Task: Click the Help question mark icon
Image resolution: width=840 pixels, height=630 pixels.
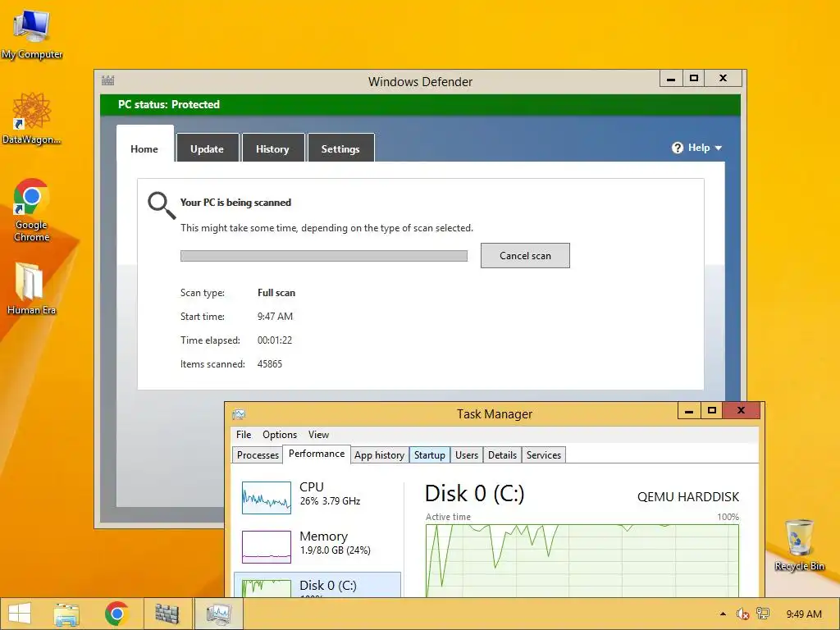Action: click(x=677, y=148)
